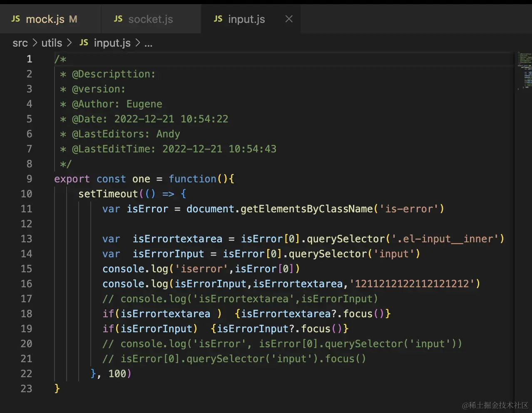Click '@Author: Eugene' comment line
Screen dimensions: 532x413
click(x=117, y=104)
